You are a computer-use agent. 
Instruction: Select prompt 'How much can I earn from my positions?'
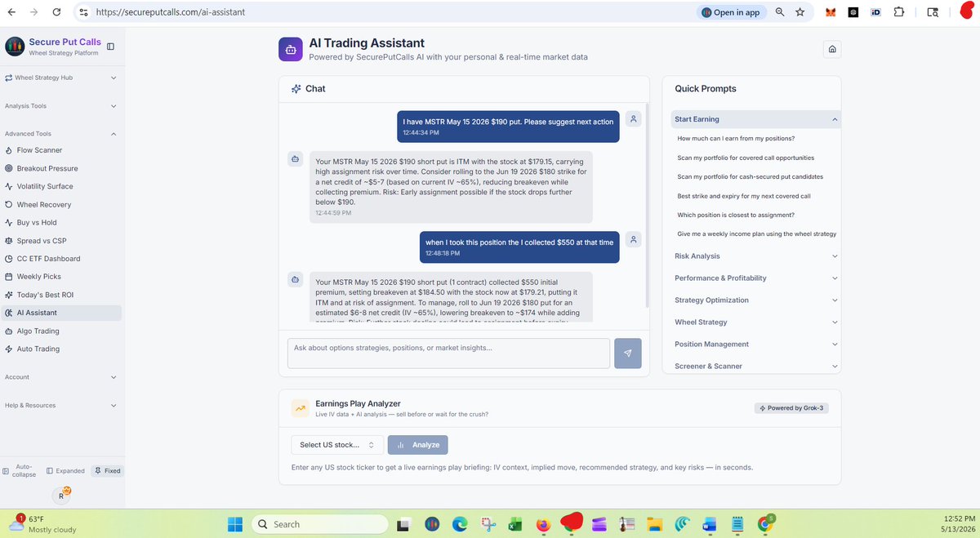click(x=736, y=139)
